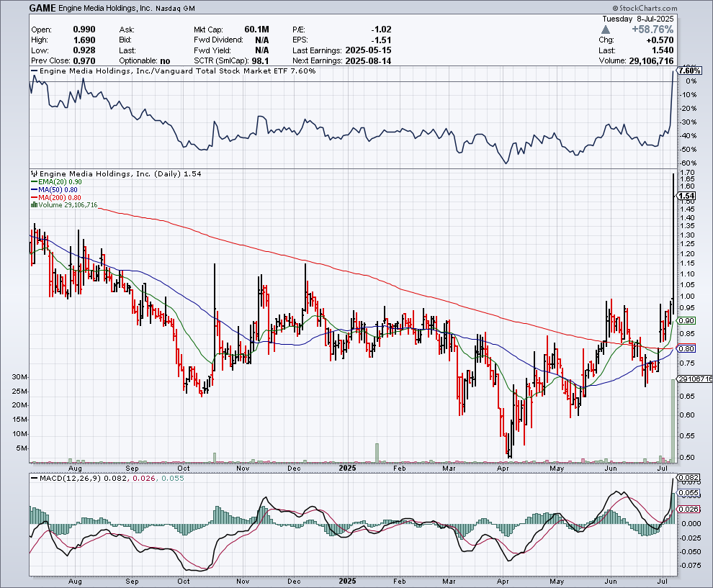Click the green up-triangle change indicator

pos(605,30)
